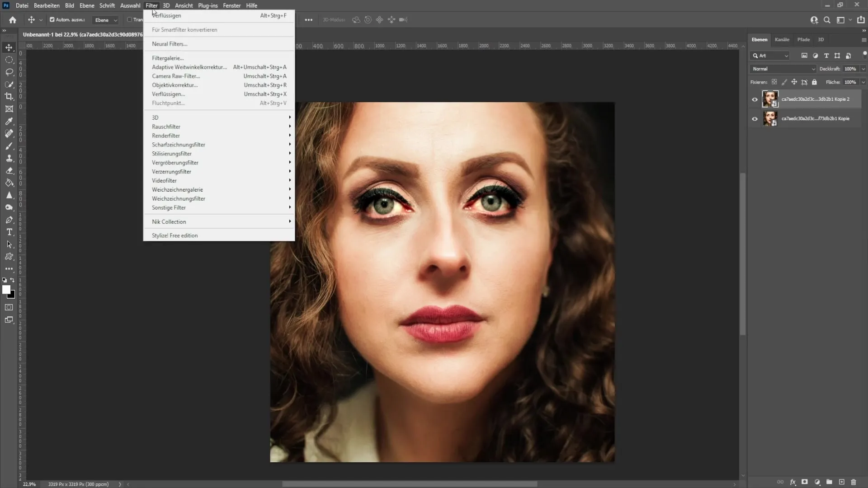Swap foreground and background colors
The image size is (868, 488).
coord(12,280)
